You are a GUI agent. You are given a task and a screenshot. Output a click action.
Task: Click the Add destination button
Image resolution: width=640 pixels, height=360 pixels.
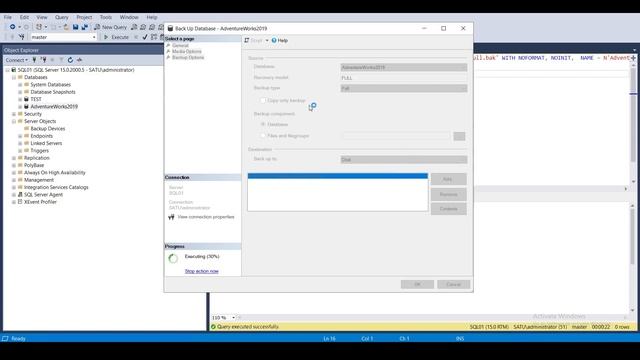point(448,179)
